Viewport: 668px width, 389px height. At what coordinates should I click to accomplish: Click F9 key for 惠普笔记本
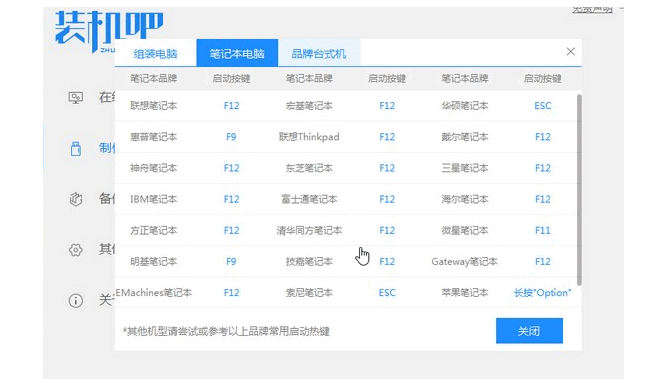click(231, 137)
